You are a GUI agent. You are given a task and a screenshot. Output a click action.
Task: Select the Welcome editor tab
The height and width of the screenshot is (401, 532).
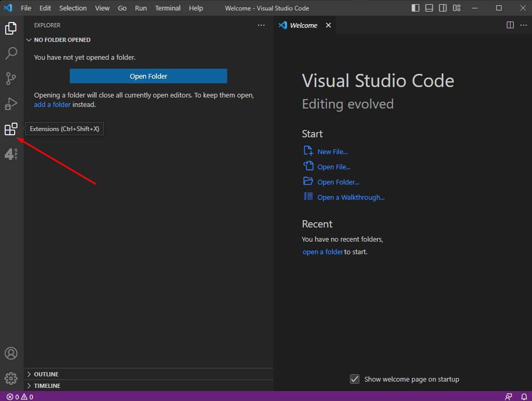pyautogui.click(x=304, y=25)
